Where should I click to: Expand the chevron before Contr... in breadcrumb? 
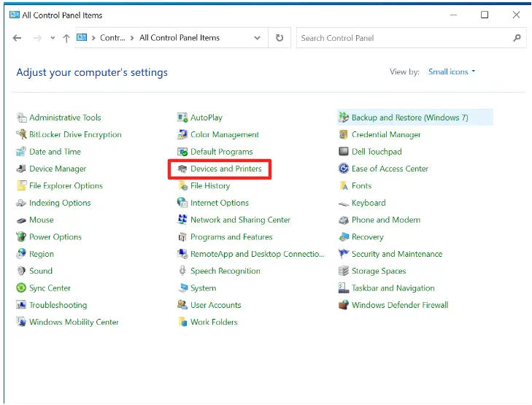[93, 38]
